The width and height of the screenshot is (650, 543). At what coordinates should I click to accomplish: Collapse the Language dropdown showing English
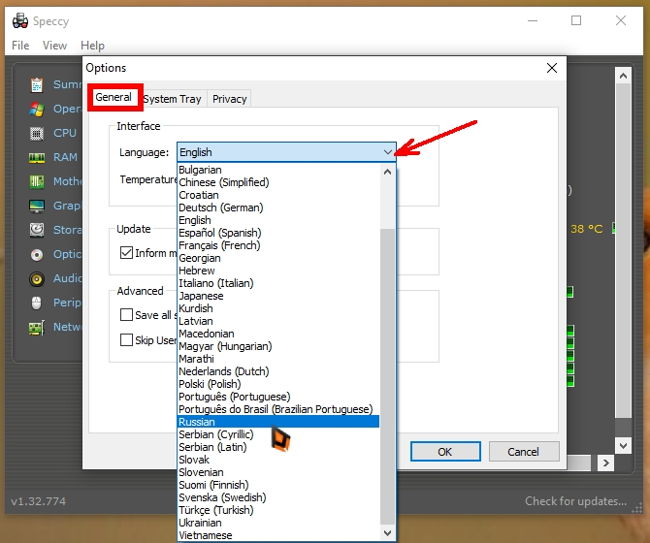(x=286, y=152)
